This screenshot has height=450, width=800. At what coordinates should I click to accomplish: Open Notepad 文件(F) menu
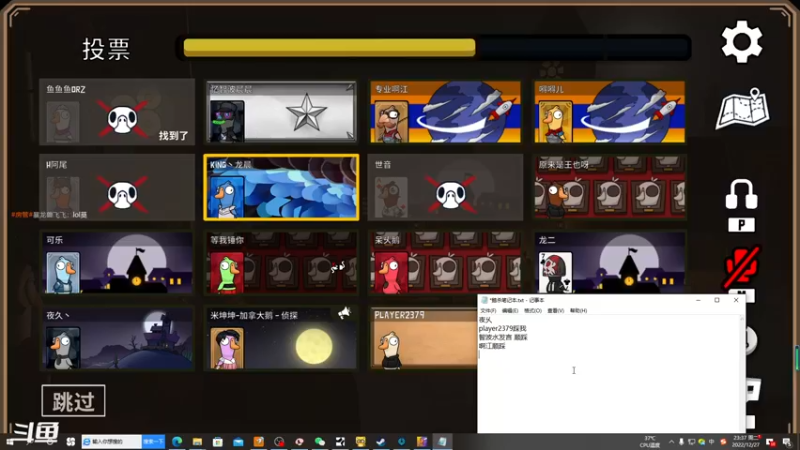coord(488,311)
